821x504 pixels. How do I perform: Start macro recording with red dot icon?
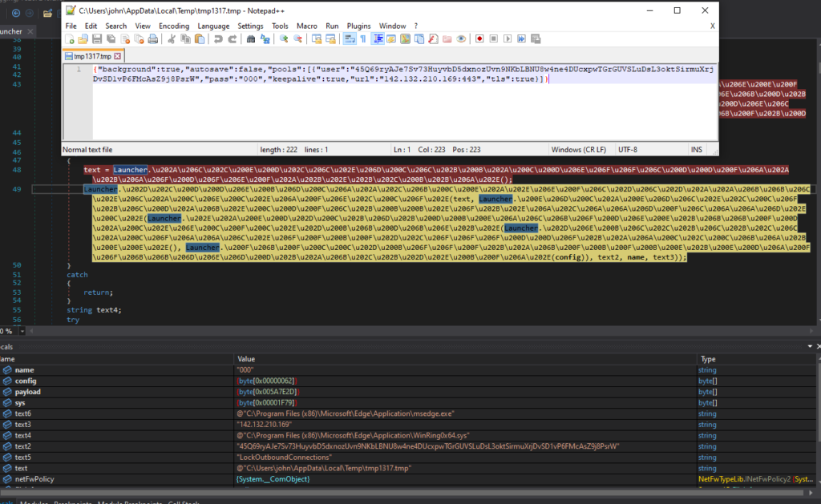click(479, 39)
